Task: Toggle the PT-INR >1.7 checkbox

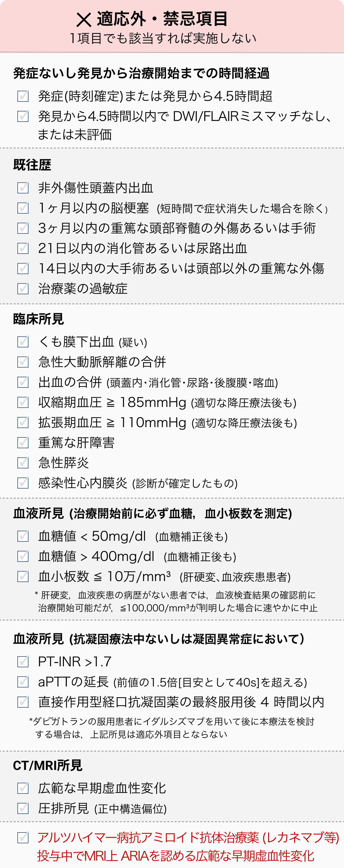Action: click(23, 661)
